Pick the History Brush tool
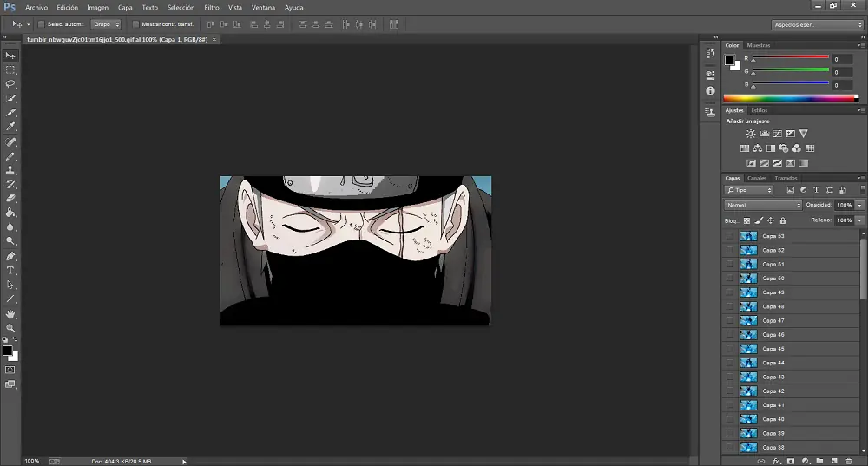This screenshot has width=868, height=466. point(10,184)
